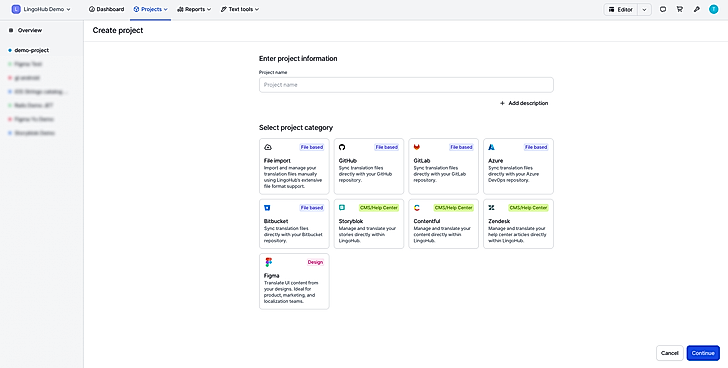Choose the Storyblok category title
The image size is (728, 368).
[351, 221]
